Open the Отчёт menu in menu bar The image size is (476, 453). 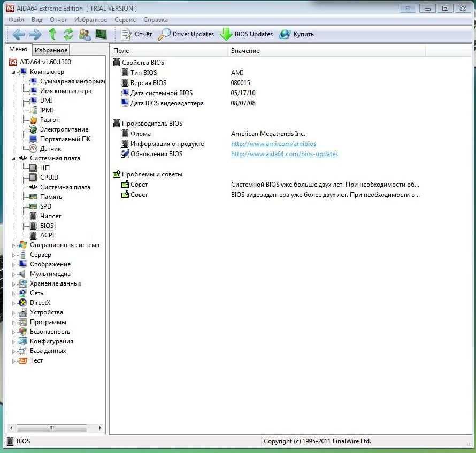[58, 20]
